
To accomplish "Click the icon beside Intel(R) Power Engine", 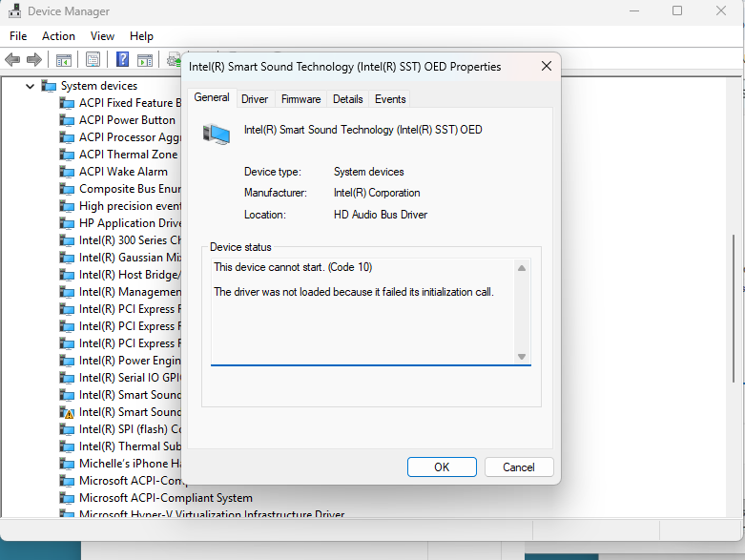I will coord(67,361).
